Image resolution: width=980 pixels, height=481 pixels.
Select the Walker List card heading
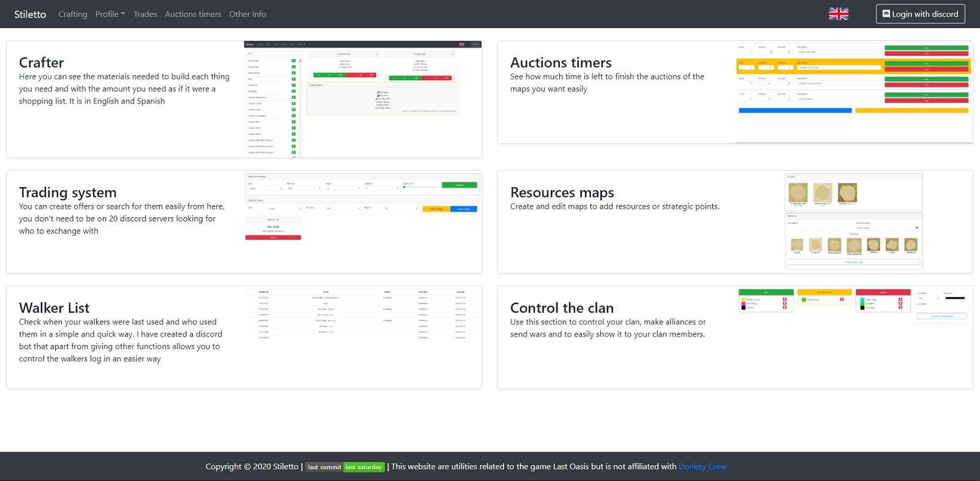54,308
